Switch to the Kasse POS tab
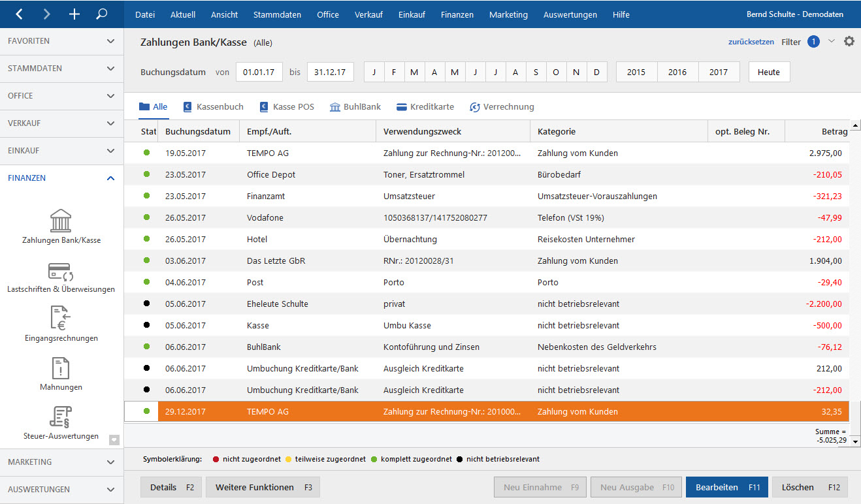Screen dimensions: 861x504 click(x=287, y=107)
